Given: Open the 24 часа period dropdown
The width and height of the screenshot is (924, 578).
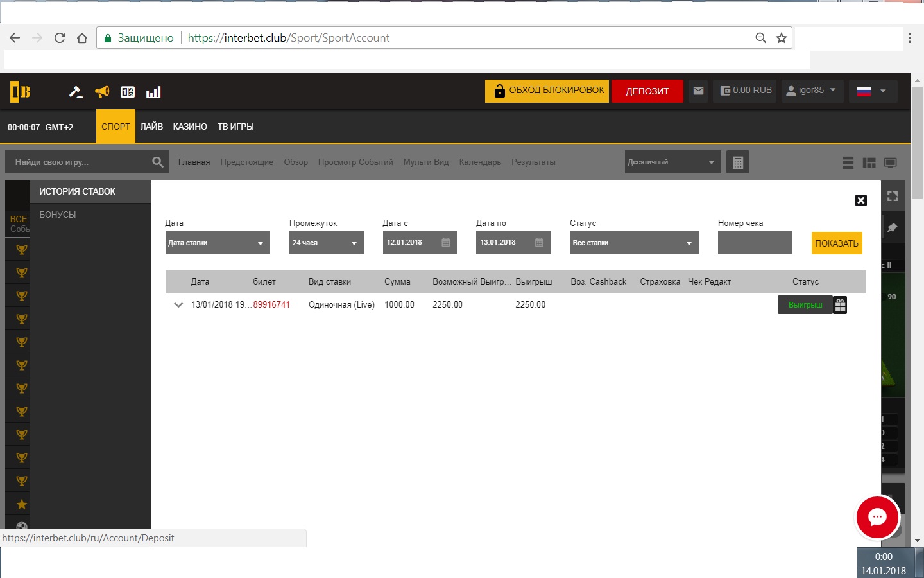Looking at the screenshot, I should pyautogui.click(x=326, y=243).
